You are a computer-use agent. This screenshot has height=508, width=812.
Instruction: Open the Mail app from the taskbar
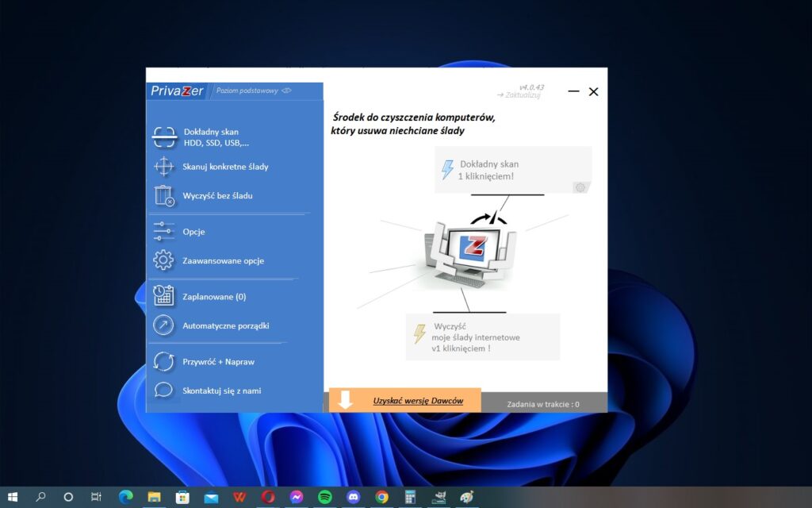click(211, 497)
